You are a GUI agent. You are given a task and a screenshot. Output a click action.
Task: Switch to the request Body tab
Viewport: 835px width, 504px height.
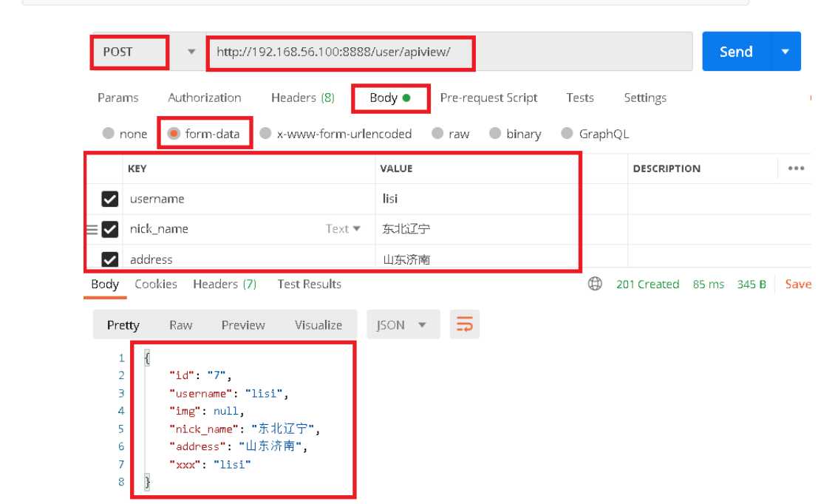(x=390, y=98)
